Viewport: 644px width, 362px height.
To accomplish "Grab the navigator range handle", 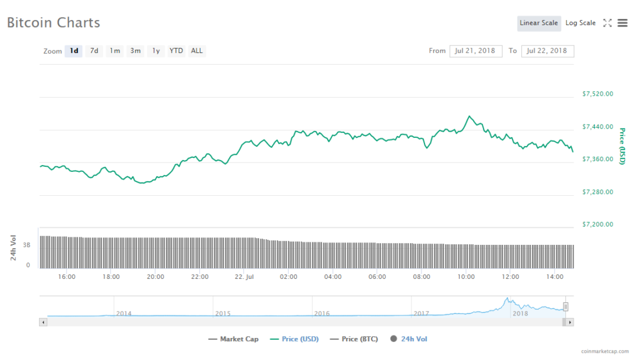I will point(565,307).
